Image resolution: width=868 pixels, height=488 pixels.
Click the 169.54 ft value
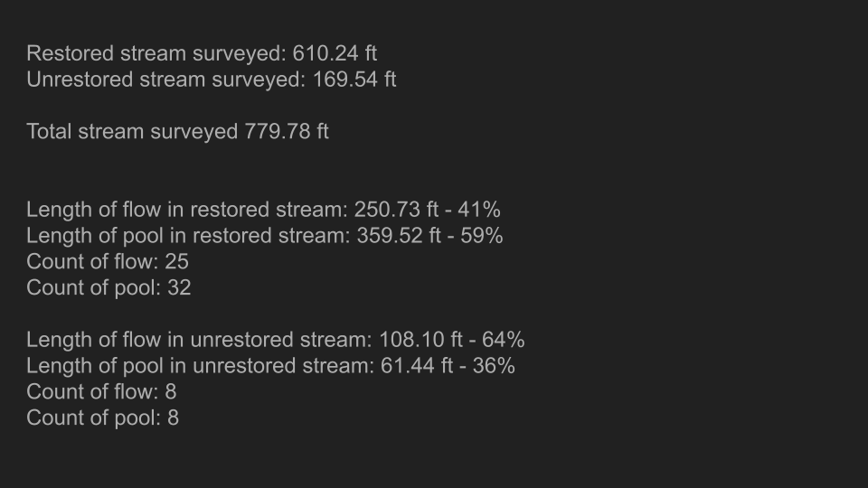pos(354,80)
